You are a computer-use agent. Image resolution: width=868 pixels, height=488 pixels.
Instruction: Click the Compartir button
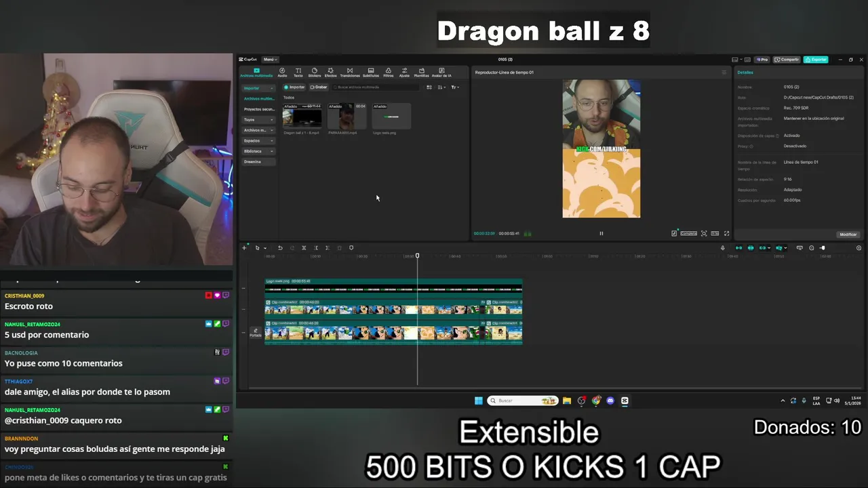point(787,60)
